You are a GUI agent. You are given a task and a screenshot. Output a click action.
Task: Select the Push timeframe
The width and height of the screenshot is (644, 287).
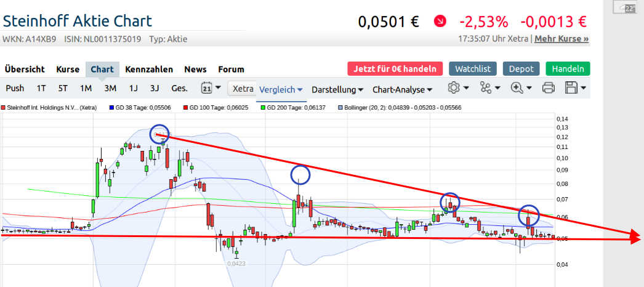tap(15, 88)
